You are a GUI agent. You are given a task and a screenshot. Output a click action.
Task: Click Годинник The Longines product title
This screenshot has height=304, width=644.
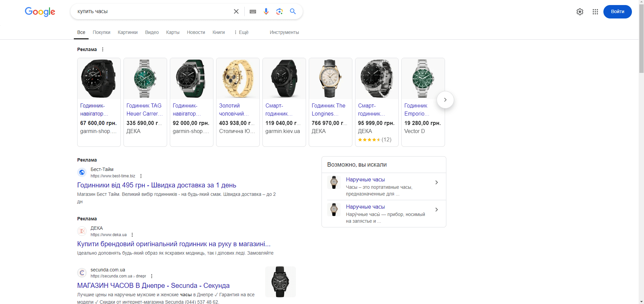329,110
